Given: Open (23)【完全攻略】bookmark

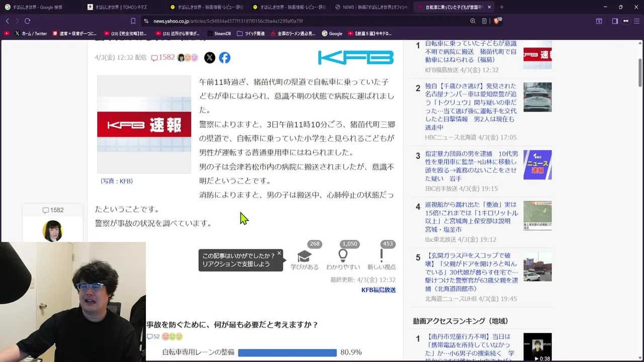Looking at the screenshot, I should point(125,34).
